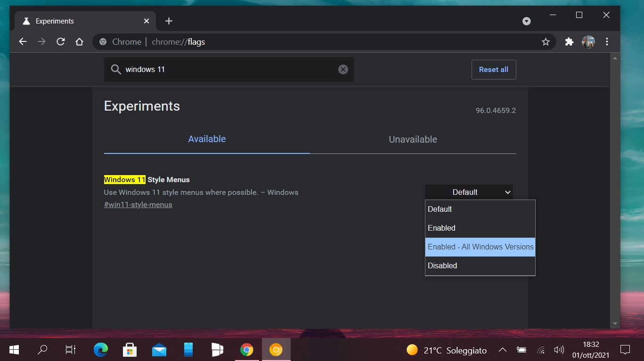Switch to the Available tab
Viewport: 644px width, 361px height.
coord(207,139)
